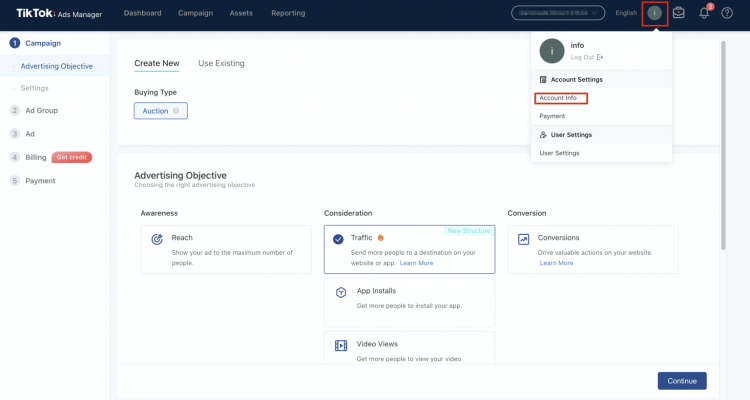
Task: Click the Conversions chart icon
Action: click(x=523, y=239)
